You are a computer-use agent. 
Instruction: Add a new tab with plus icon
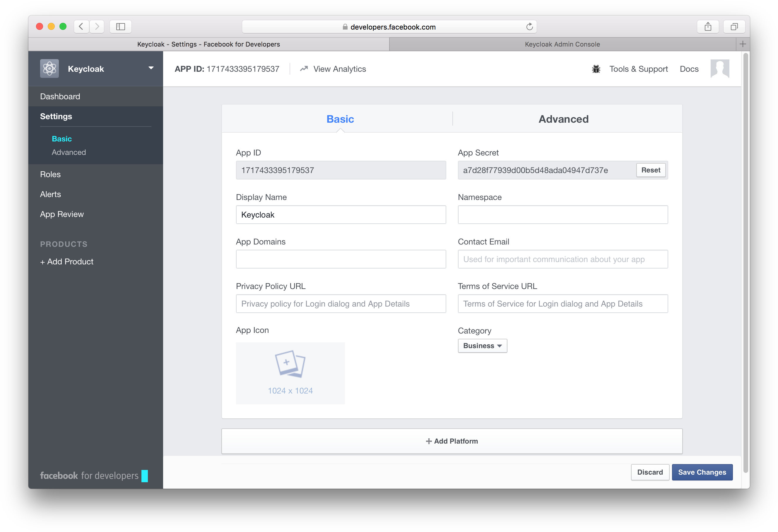(743, 44)
